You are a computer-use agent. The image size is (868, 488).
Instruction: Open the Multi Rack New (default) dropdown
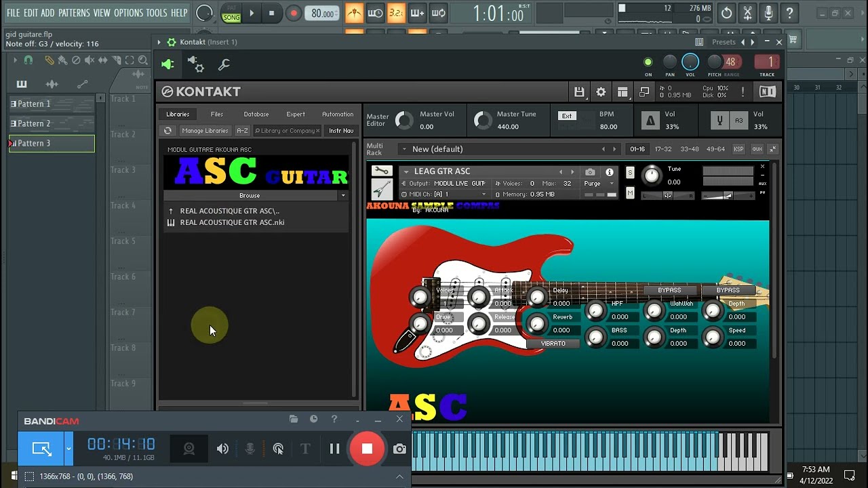[x=403, y=149]
